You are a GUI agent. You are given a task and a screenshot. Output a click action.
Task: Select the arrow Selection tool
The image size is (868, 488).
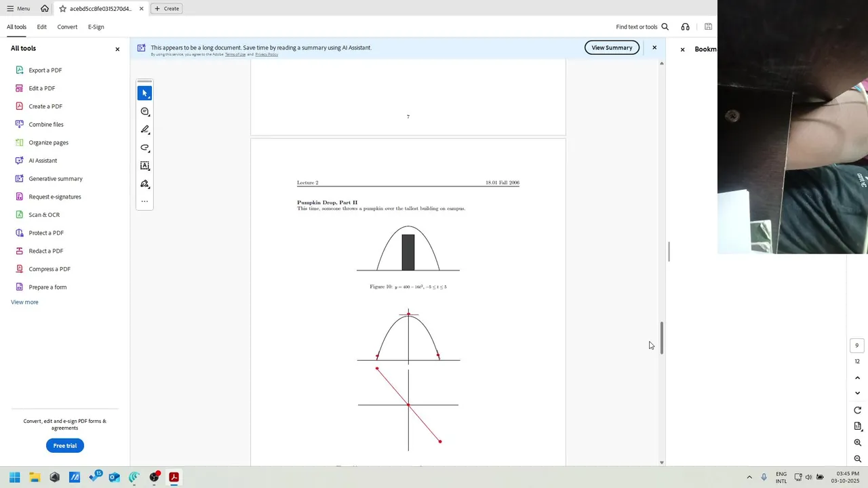pyautogui.click(x=144, y=93)
